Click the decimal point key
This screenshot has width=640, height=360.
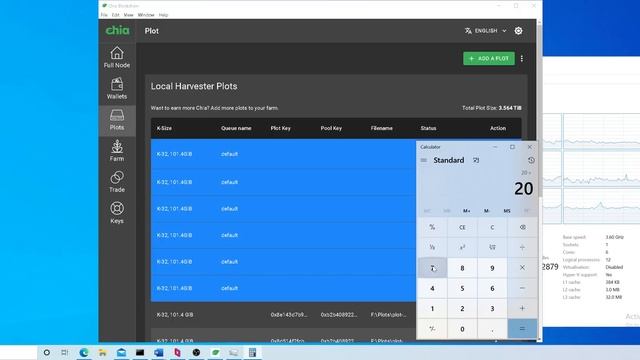(492, 329)
